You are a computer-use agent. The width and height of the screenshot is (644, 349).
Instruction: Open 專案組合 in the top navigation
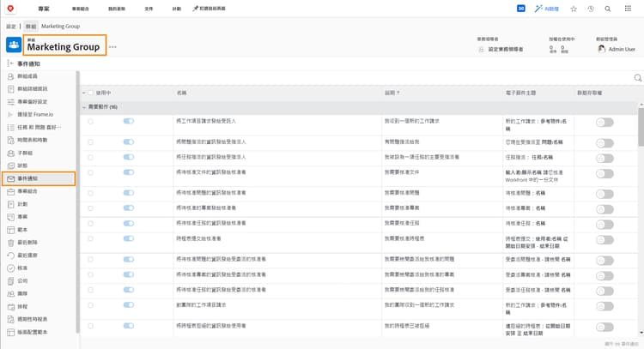(x=81, y=9)
